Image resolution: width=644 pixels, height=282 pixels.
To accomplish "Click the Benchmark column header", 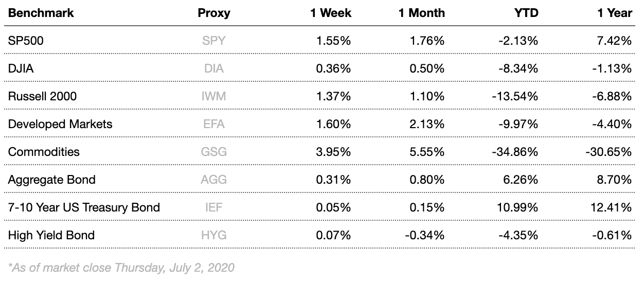I will point(41,13).
